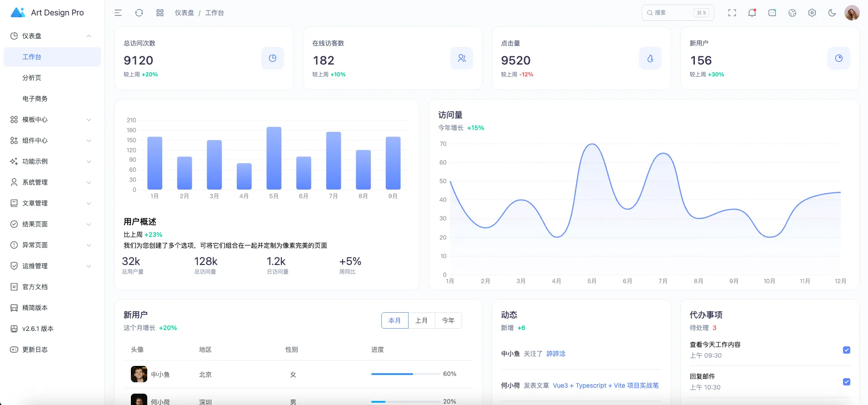Image resolution: width=868 pixels, height=405 pixels.
Task: Click the 模板中心 sidebar icon
Action: coord(14,120)
